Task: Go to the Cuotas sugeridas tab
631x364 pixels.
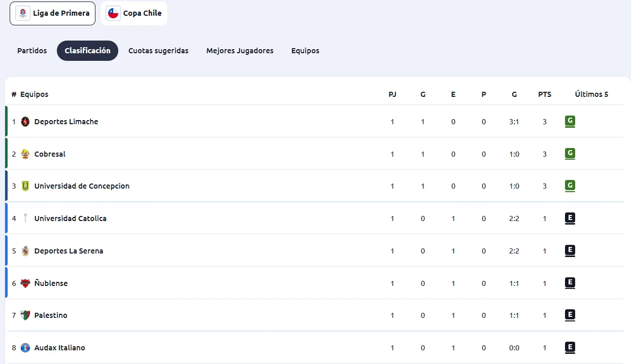Action: click(x=158, y=51)
